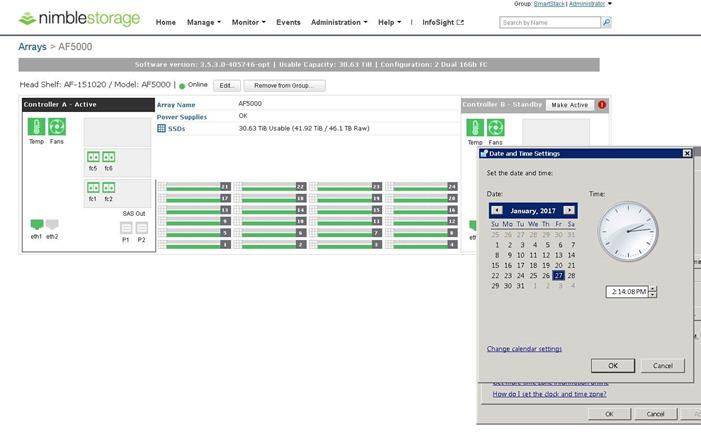Click the analog clock face
Screen dimensions: 701x445
628,231
